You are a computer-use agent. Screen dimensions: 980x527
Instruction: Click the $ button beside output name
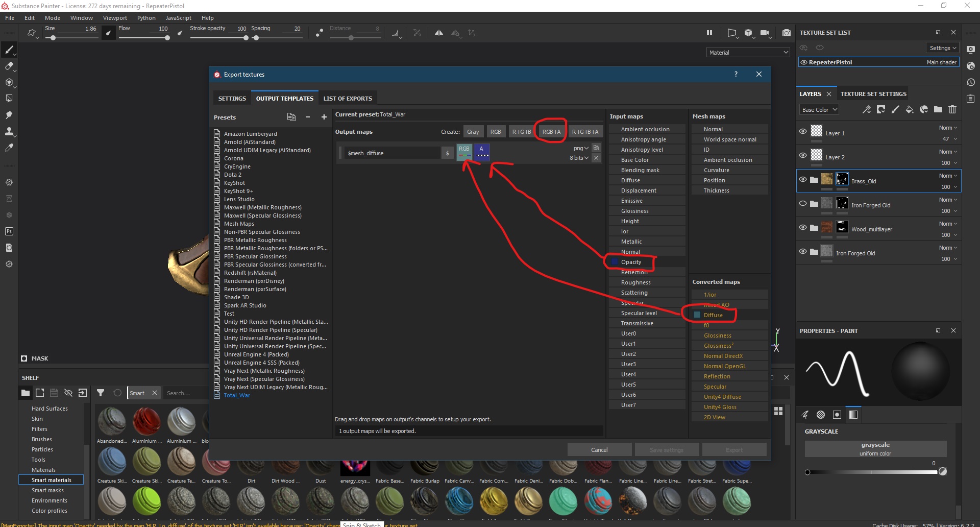click(448, 153)
